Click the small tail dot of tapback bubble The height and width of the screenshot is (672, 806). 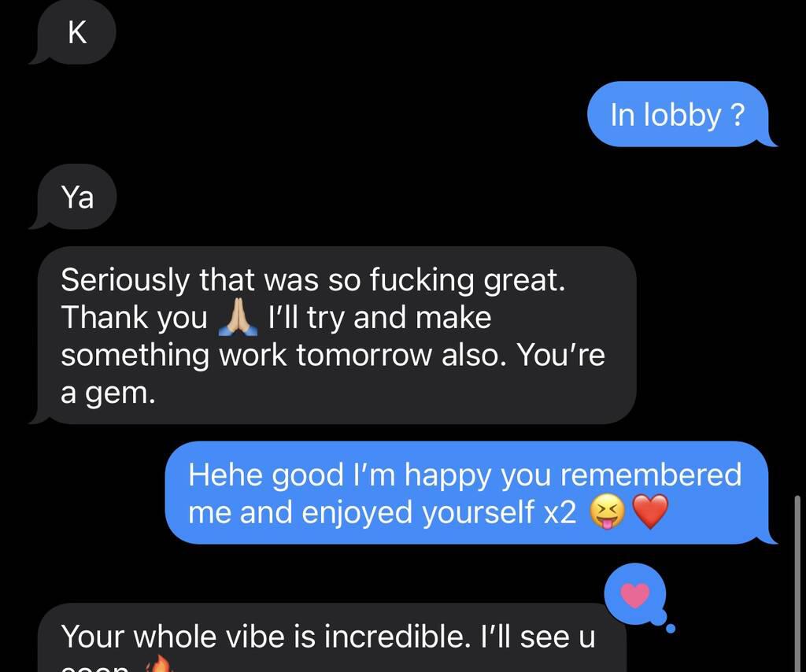[x=671, y=628]
